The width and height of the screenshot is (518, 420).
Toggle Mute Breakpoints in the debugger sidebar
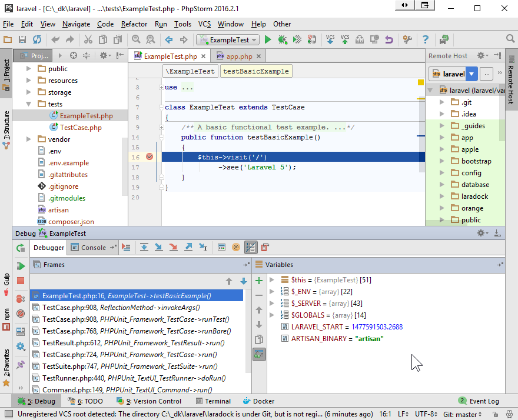pyautogui.click(x=20, y=314)
